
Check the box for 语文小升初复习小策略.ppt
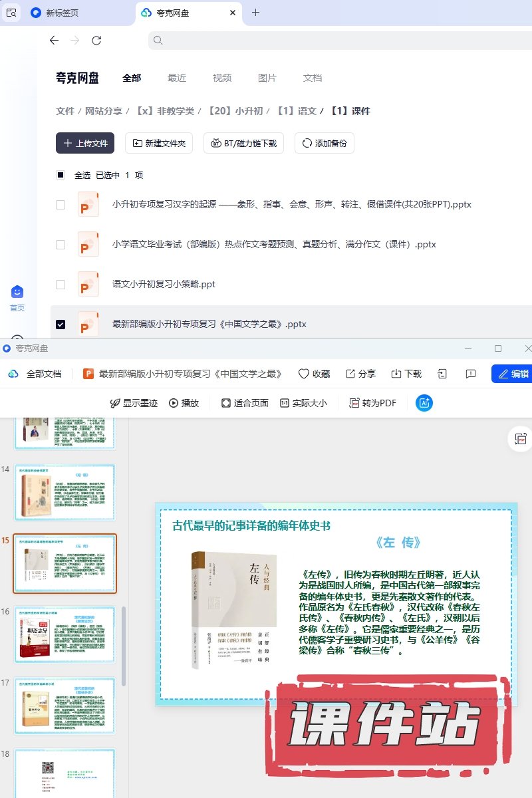tap(61, 285)
